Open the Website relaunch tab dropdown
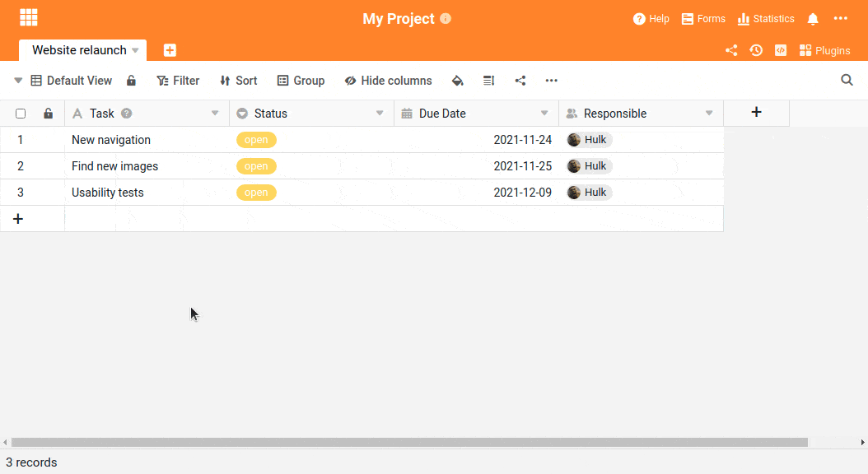Viewport: 868px width, 474px height. tap(135, 50)
